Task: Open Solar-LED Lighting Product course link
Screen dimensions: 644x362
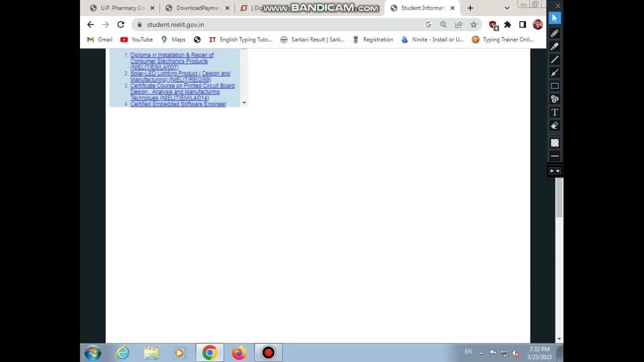Action: pos(180,76)
